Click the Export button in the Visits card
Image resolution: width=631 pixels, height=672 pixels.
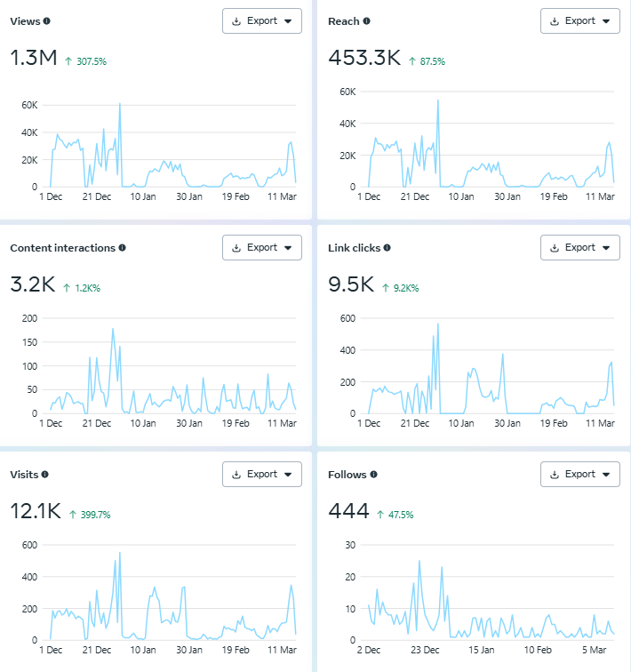point(261,475)
